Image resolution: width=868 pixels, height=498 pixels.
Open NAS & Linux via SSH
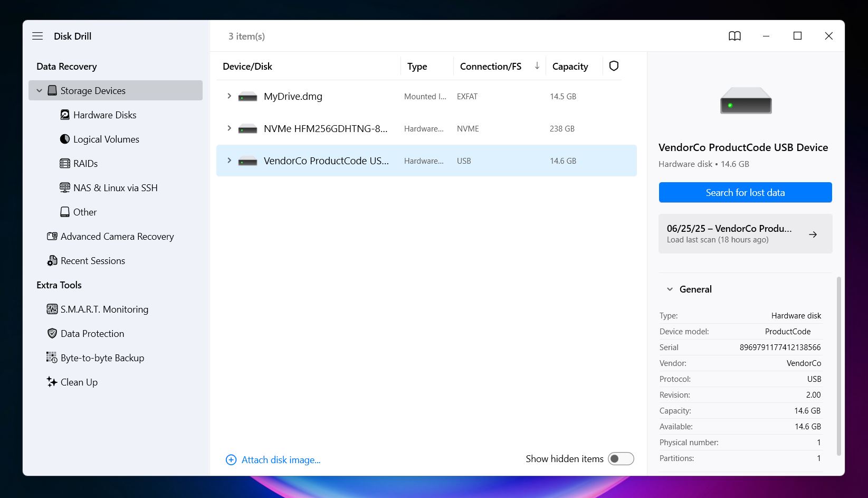point(116,188)
